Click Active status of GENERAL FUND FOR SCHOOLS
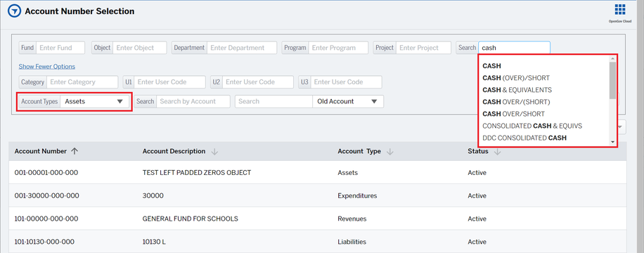644x253 pixels. tap(477, 219)
